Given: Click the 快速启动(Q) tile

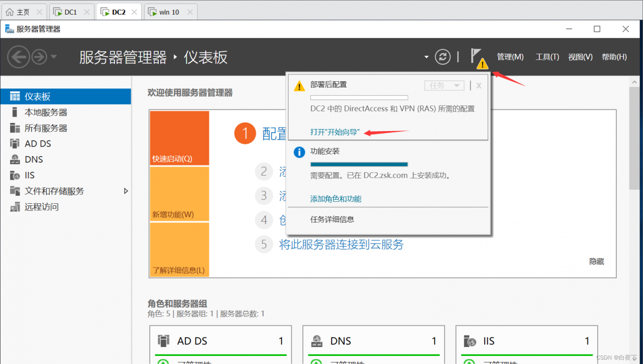Looking at the screenshot, I should 179,138.
